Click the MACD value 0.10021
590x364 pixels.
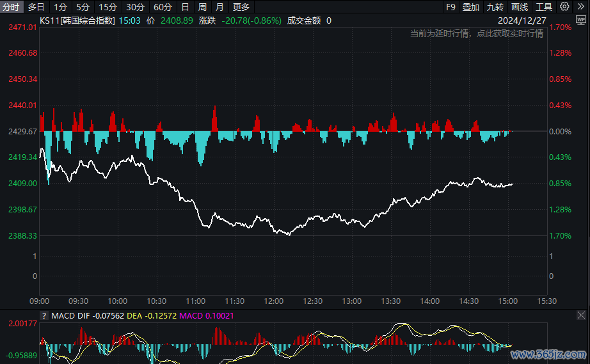click(219, 316)
